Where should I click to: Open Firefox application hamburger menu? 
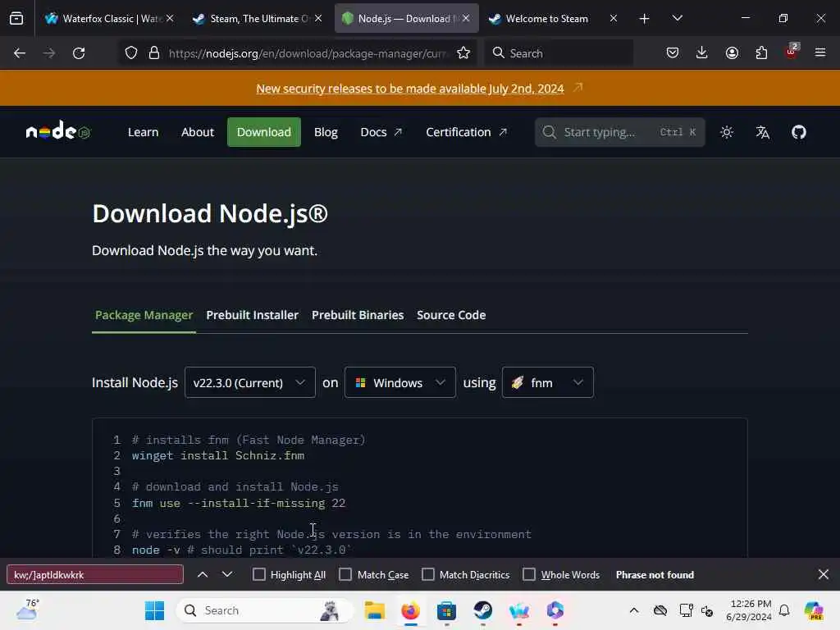tap(820, 53)
